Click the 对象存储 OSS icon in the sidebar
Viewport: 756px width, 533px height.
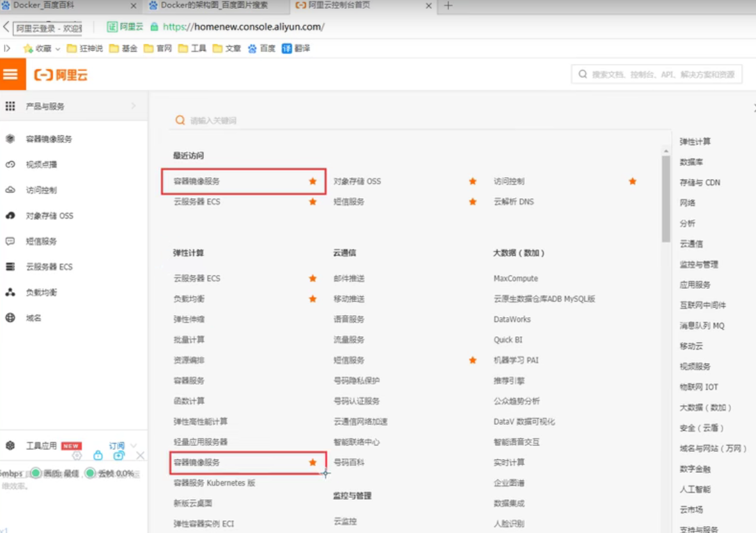[x=10, y=215]
